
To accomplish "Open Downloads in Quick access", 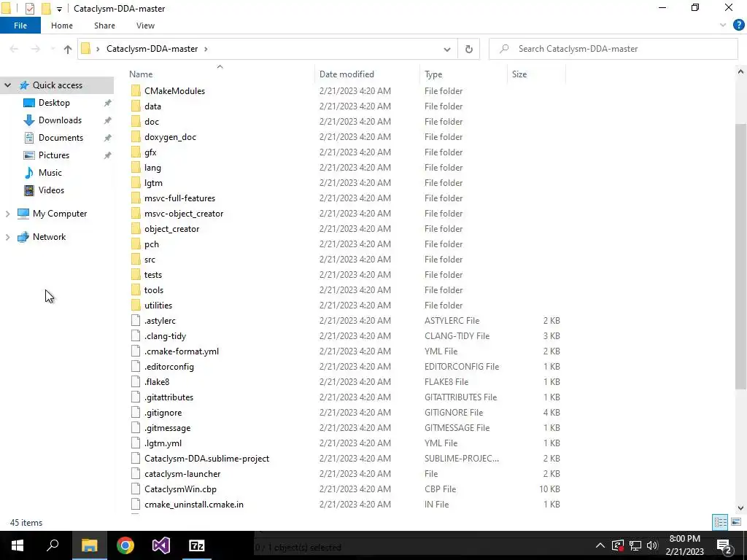I will (60, 120).
